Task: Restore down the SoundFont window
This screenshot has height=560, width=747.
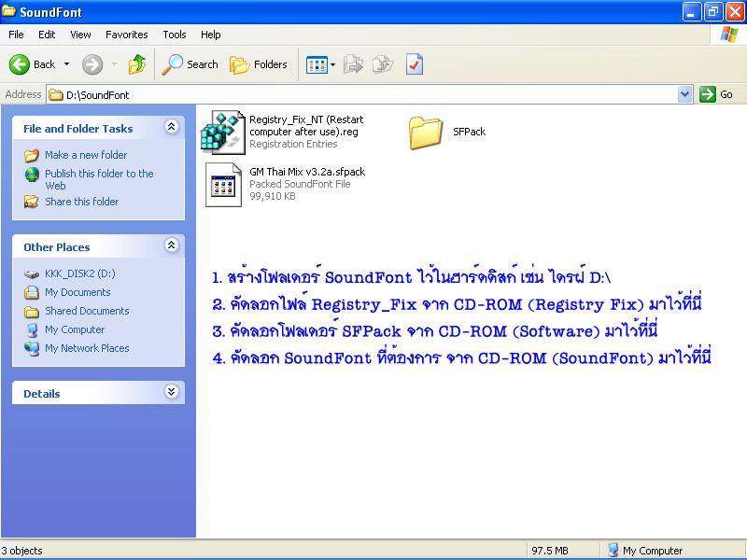Action: (x=713, y=11)
